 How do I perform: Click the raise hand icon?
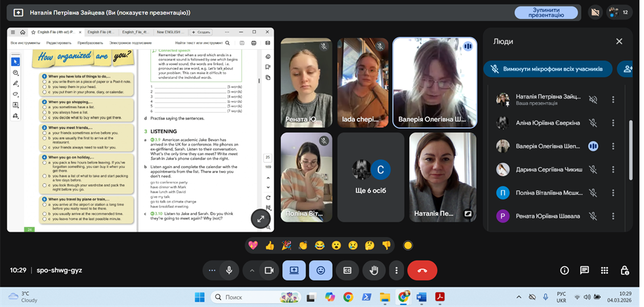(x=374, y=270)
